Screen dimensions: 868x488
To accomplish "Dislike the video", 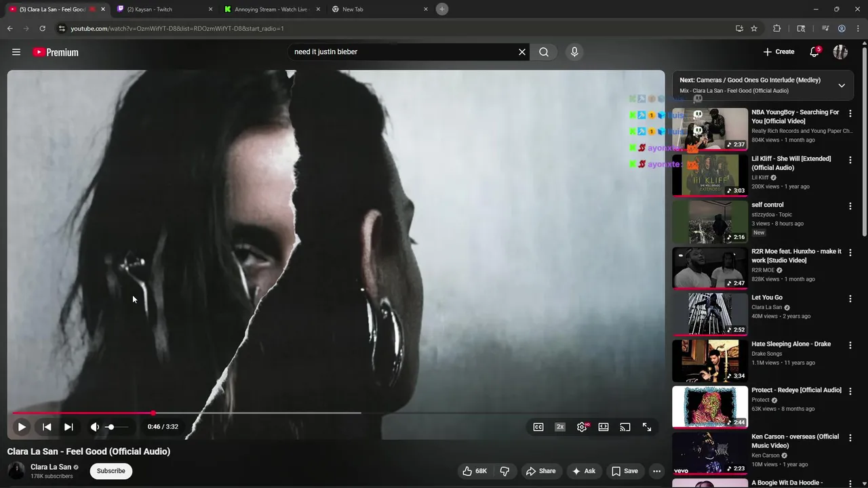I will pyautogui.click(x=505, y=471).
